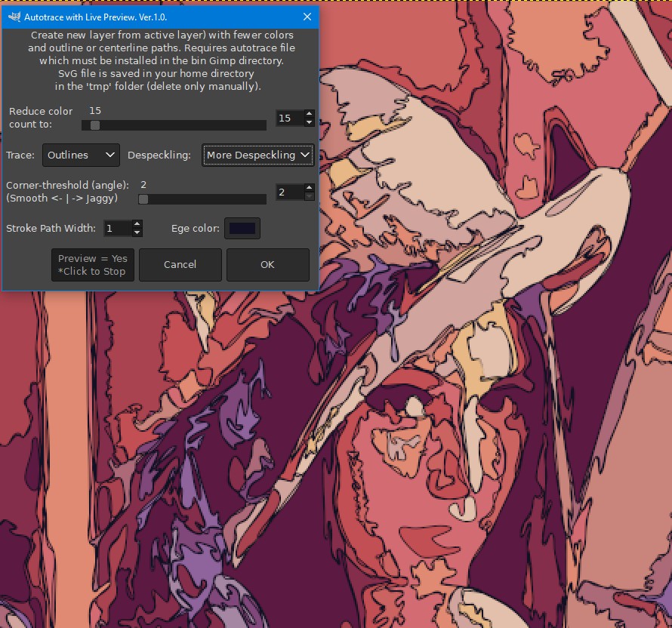Open the More Despeckling dropdown
Screen dimensions: 672x628
258,155
